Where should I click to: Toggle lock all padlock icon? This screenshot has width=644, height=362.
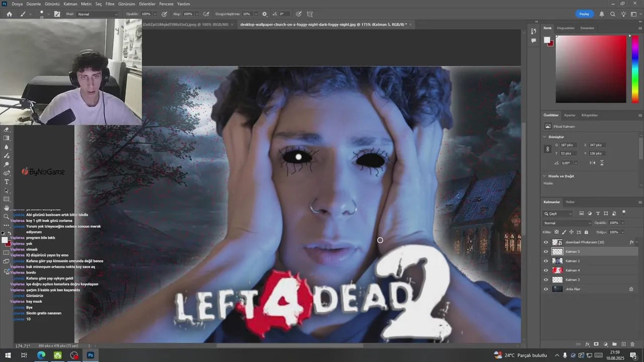point(586,232)
